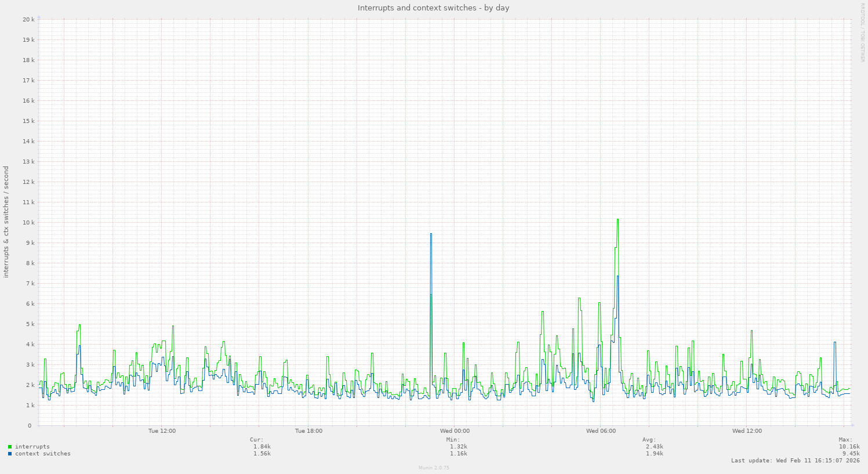Click the "20 k" y-axis label

click(x=28, y=20)
